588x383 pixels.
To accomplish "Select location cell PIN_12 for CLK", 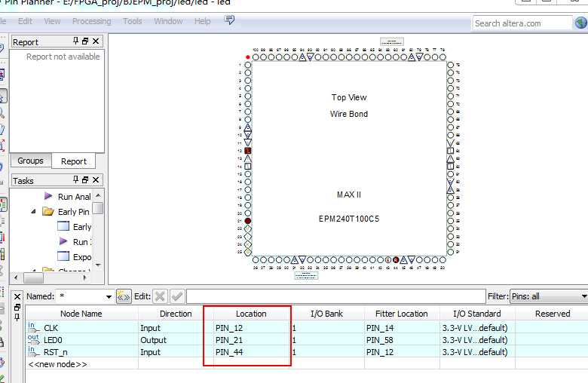I will (251, 328).
